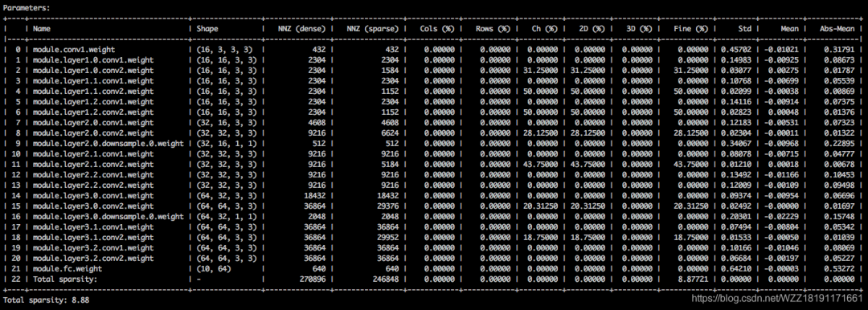The image size is (868, 310).
Task: Select the module.conv1.weight row name
Action: coord(74,50)
